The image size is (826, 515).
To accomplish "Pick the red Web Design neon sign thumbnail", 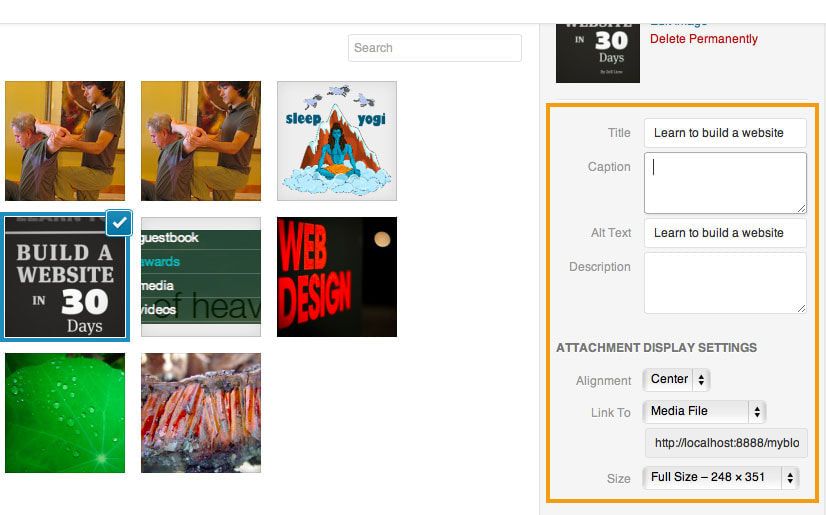I will [337, 277].
